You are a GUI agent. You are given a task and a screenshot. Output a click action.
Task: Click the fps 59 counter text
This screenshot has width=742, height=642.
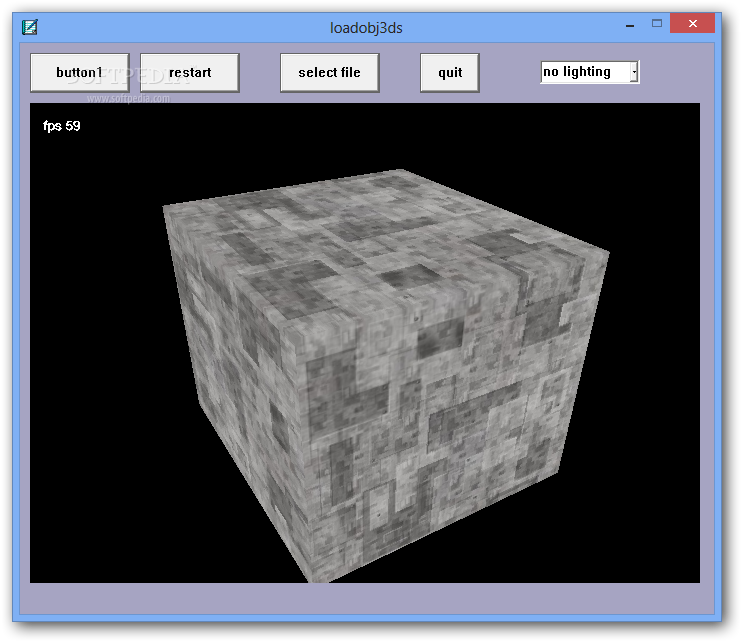point(62,126)
